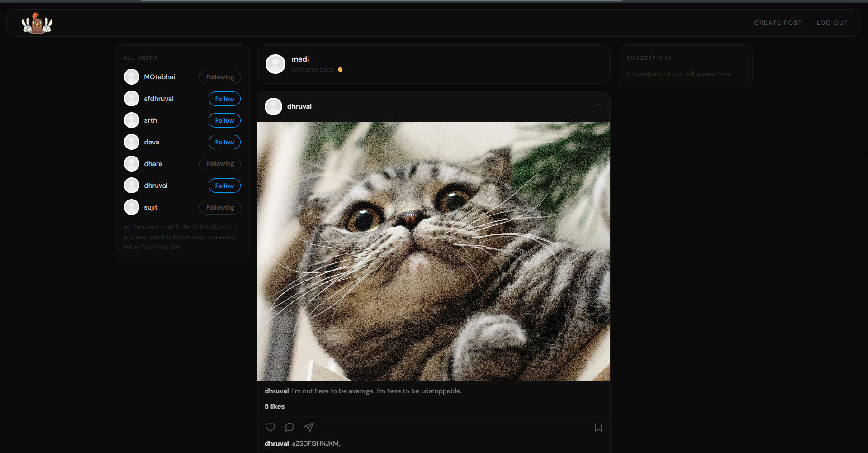Click sujit's avatar in user list

tap(132, 207)
